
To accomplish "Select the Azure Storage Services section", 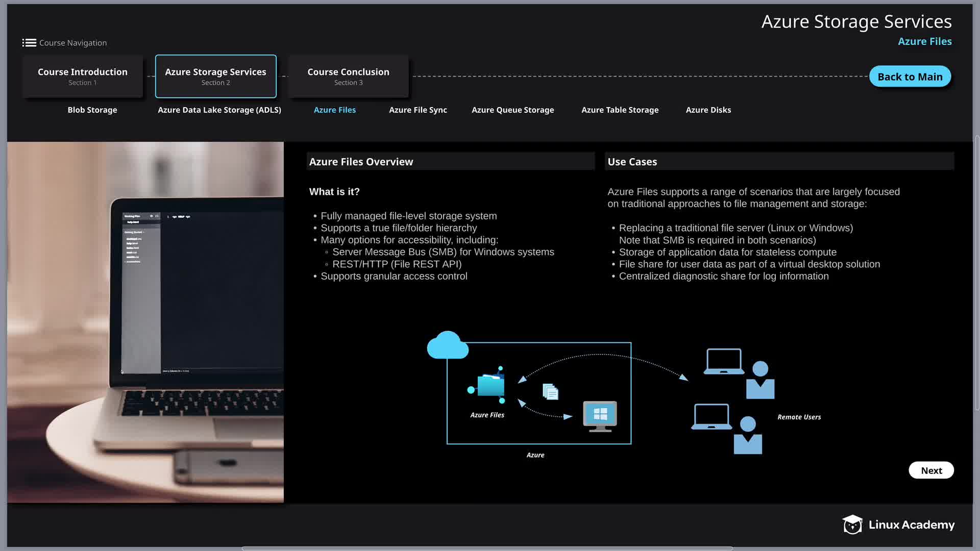I will tap(215, 77).
